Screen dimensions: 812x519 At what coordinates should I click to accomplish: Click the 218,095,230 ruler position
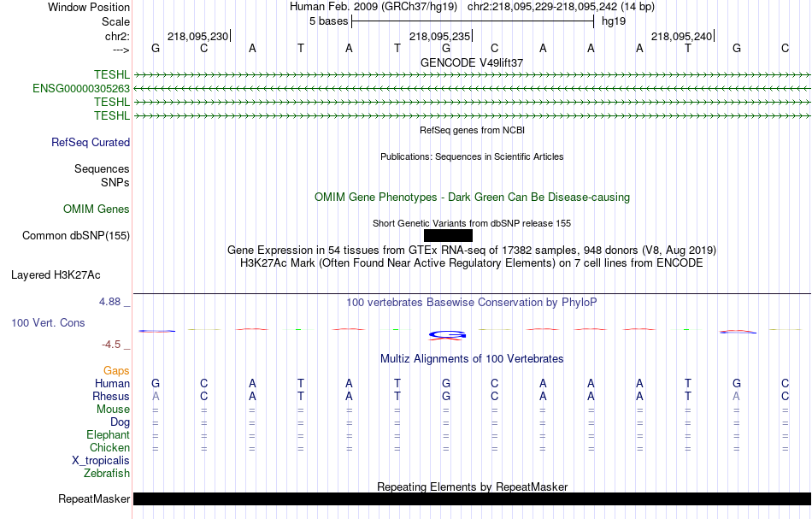point(197,36)
